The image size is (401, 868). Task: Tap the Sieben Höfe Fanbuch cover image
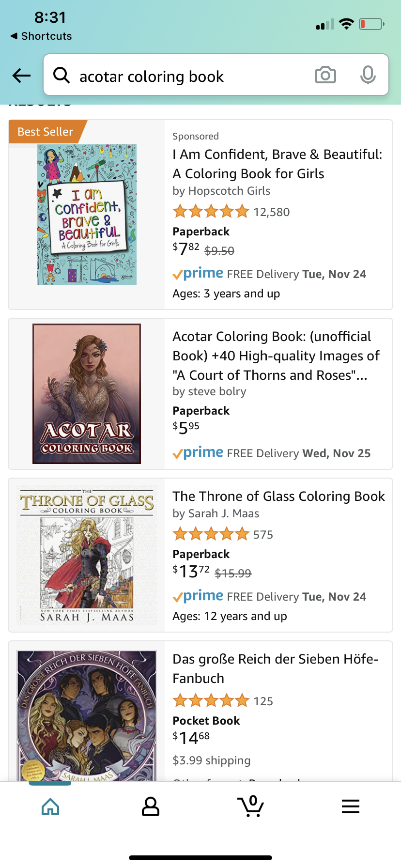87,715
